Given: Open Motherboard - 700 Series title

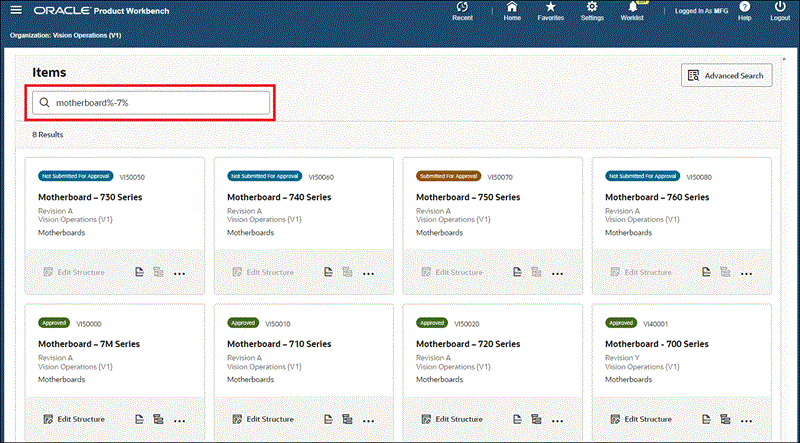Looking at the screenshot, I should tap(657, 344).
